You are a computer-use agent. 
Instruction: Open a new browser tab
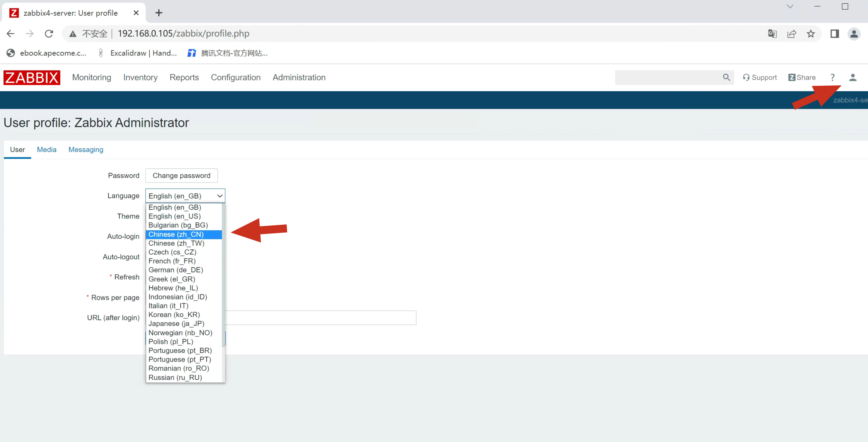[x=159, y=13]
